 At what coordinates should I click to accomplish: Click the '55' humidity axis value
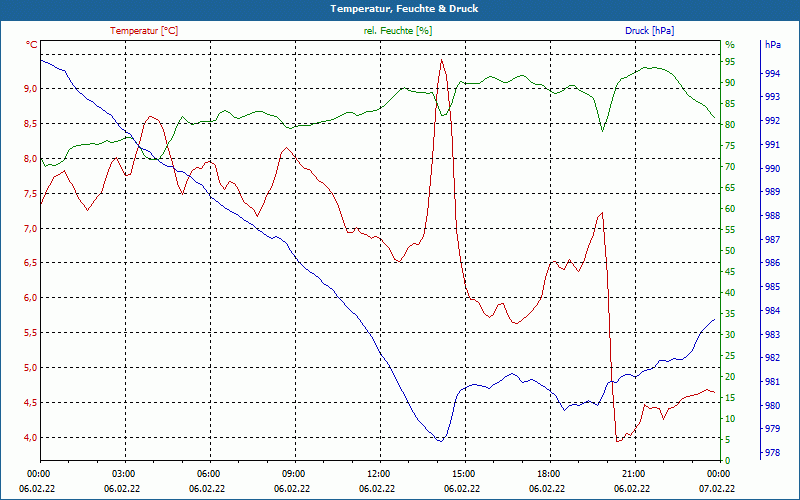(x=730, y=230)
